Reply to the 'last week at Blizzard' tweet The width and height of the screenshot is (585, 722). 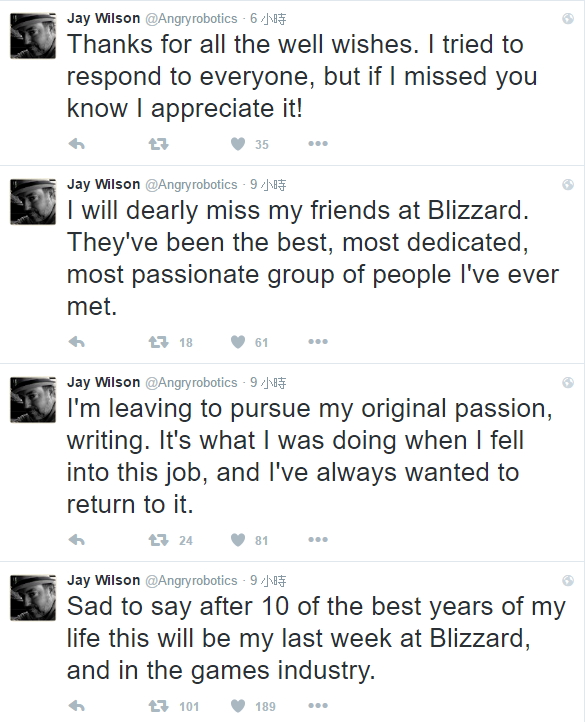[x=77, y=706]
